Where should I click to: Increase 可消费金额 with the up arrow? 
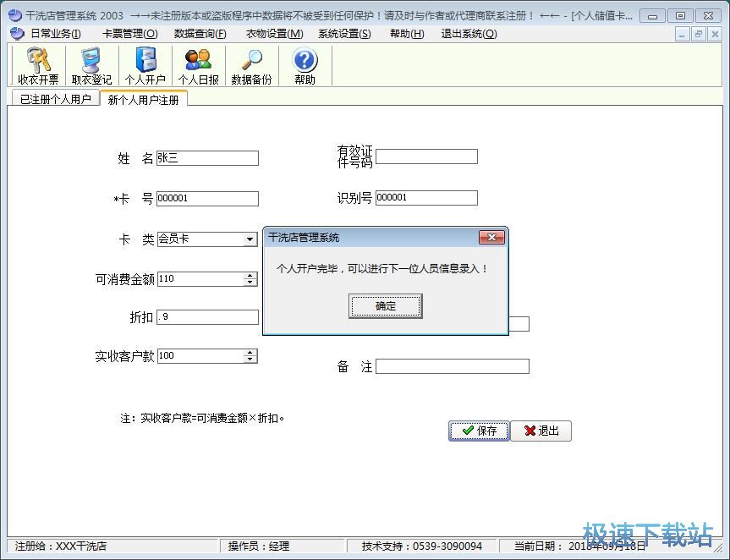pos(250,276)
